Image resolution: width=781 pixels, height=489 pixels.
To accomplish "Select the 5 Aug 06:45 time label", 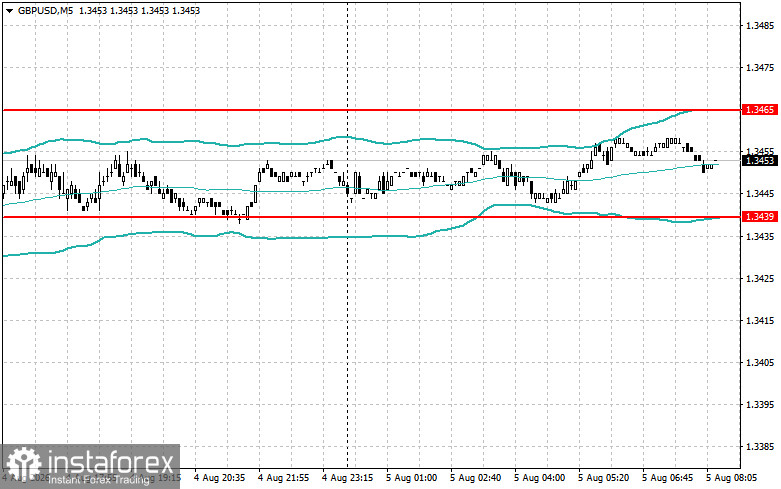I will (x=667, y=478).
